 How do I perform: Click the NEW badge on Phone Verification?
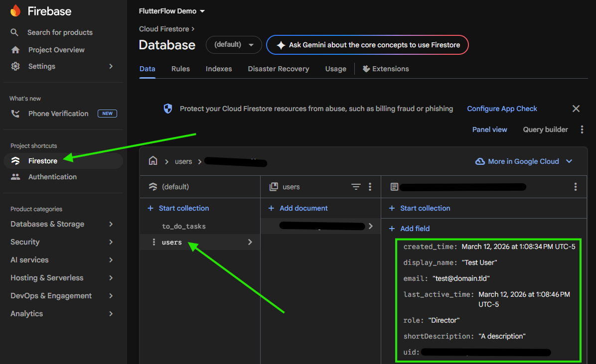pos(107,114)
